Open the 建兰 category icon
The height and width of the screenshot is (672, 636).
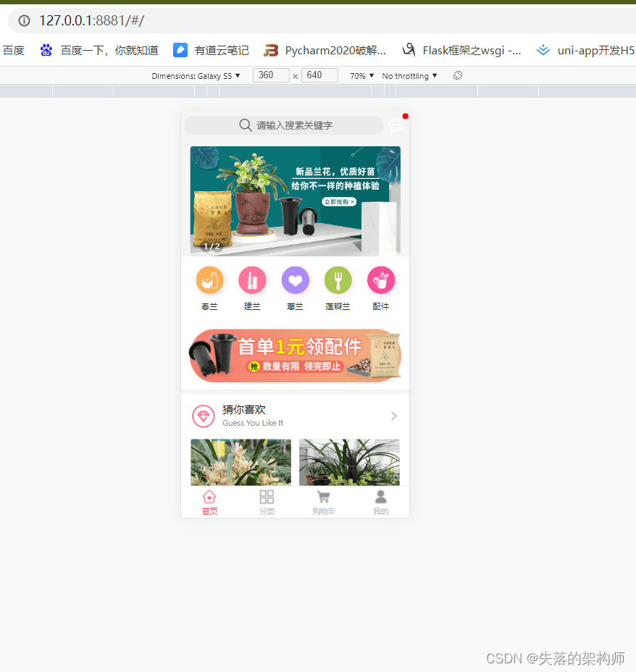coord(252,280)
